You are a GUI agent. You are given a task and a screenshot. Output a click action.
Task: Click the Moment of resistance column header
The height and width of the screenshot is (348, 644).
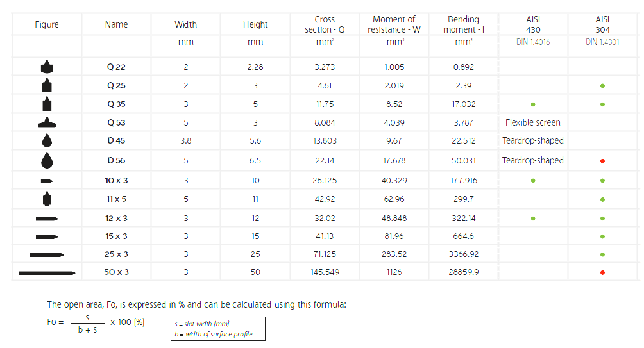click(394, 24)
